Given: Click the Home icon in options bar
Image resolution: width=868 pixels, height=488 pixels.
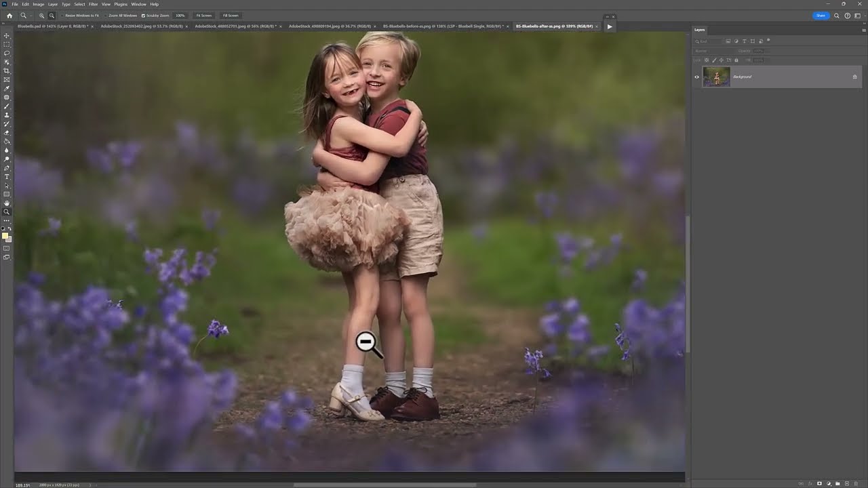Looking at the screenshot, I should click(x=9, y=15).
